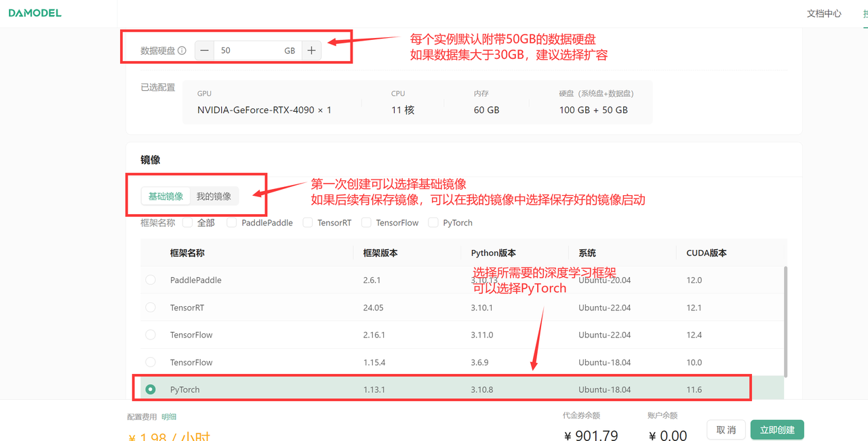Check the 全部 framework filter

188,223
